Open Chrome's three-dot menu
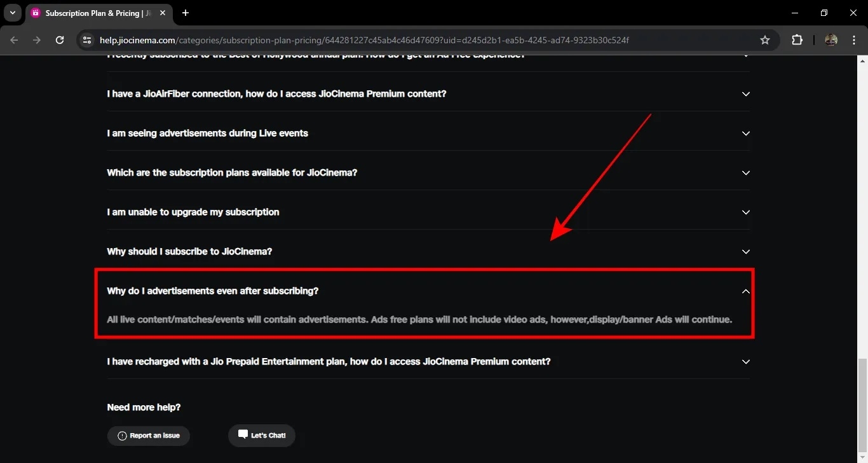The height and width of the screenshot is (463, 868). 853,40
